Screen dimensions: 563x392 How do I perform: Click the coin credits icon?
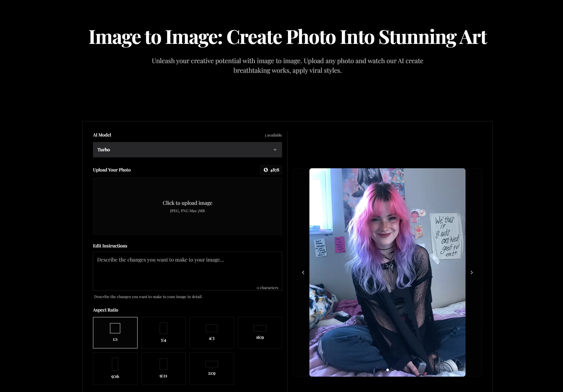(x=266, y=170)
